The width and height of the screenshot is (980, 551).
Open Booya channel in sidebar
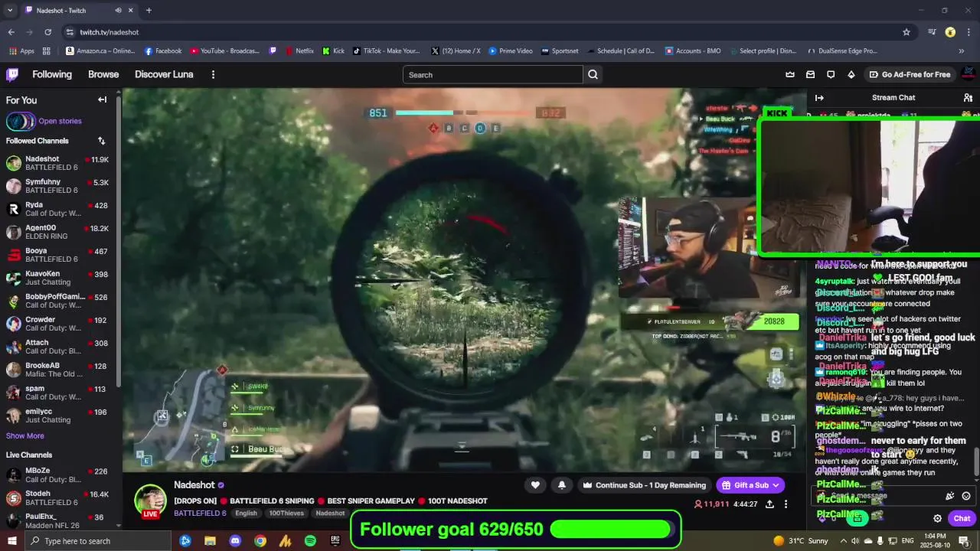click(58, 255)
